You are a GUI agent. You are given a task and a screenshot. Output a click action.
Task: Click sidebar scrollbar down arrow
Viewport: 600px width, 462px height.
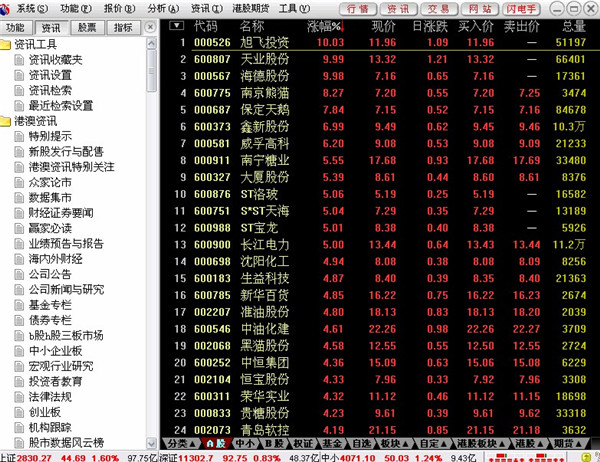coord(152,444)
